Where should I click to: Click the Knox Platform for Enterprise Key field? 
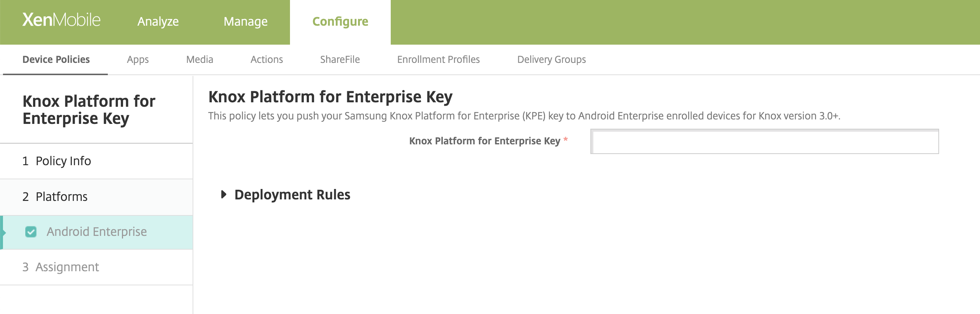coord(764,142)
